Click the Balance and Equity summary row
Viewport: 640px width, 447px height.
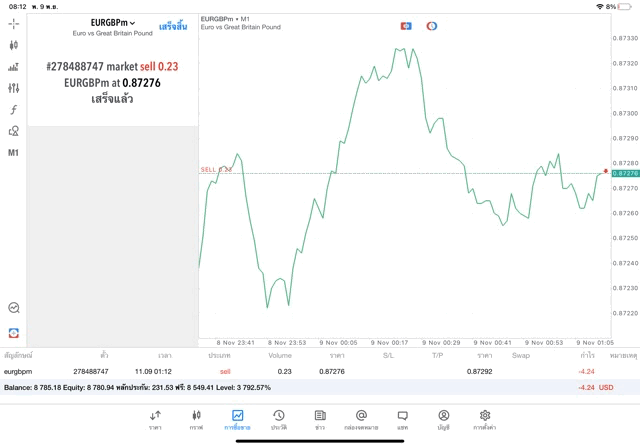coord(320,387)
